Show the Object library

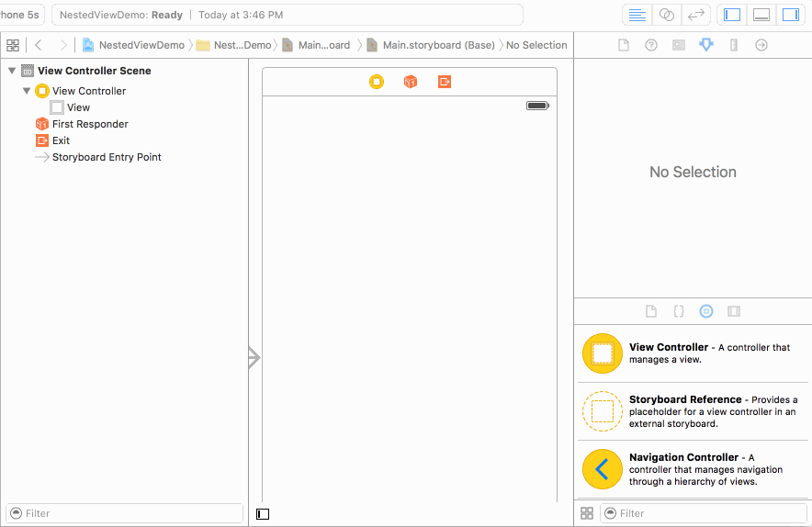[x=706, y=311]
